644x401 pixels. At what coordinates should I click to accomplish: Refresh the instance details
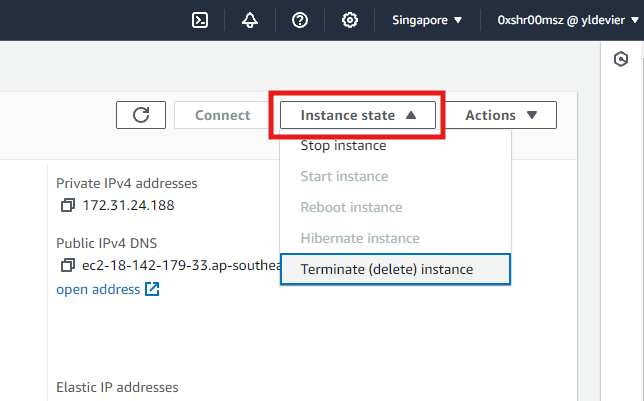tap(141, 115)
